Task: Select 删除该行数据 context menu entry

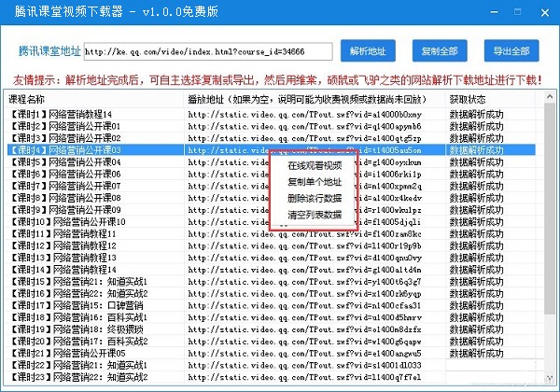Action: pos(315,198)
